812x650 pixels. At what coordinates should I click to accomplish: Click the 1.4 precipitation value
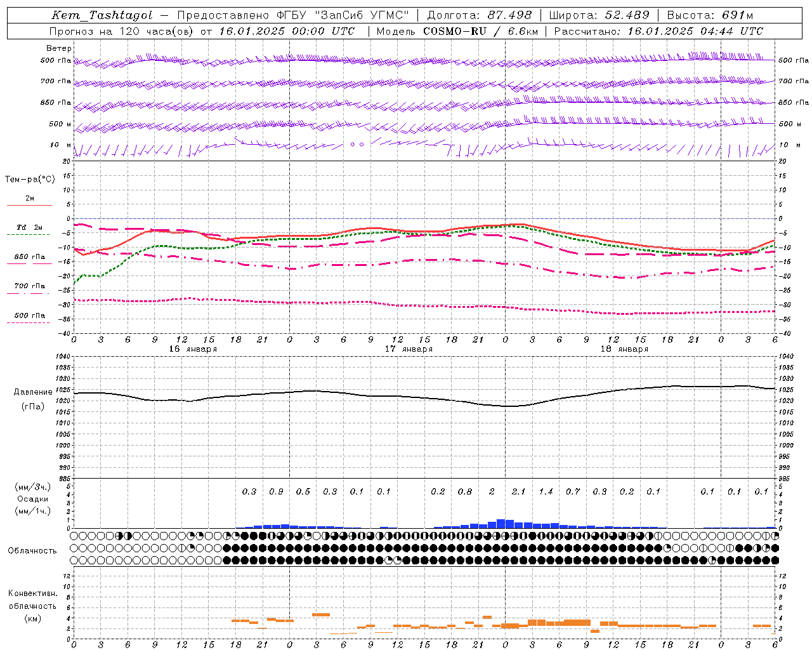pyautogui.click(x=546, y=492)
